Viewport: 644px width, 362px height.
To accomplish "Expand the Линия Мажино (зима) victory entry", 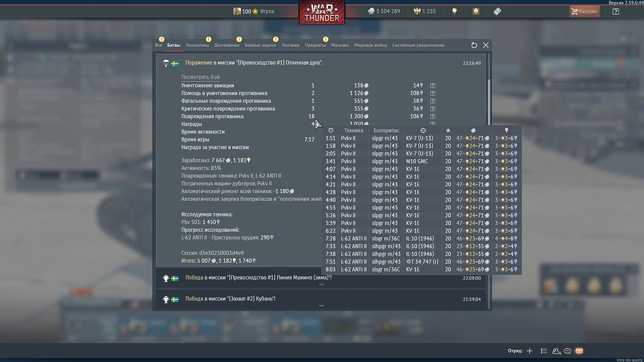I will coord(321,284).
